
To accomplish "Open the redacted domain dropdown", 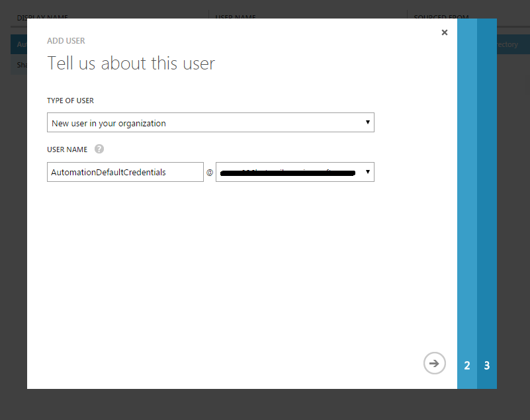I will click(x=294, y=172).
